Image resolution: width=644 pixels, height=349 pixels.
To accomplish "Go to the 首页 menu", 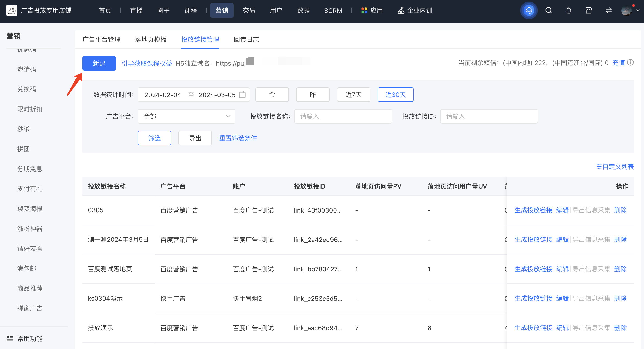I will tap(105, 10).
